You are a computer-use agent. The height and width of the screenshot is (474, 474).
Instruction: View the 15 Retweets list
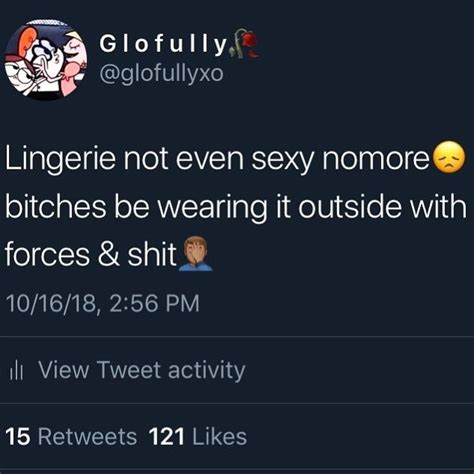click(x=71, y=437)
